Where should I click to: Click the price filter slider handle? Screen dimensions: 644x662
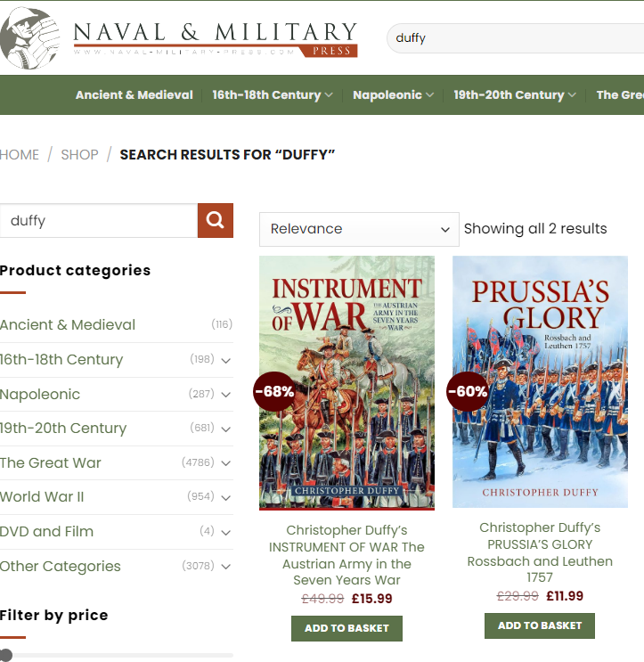point(5,655)
